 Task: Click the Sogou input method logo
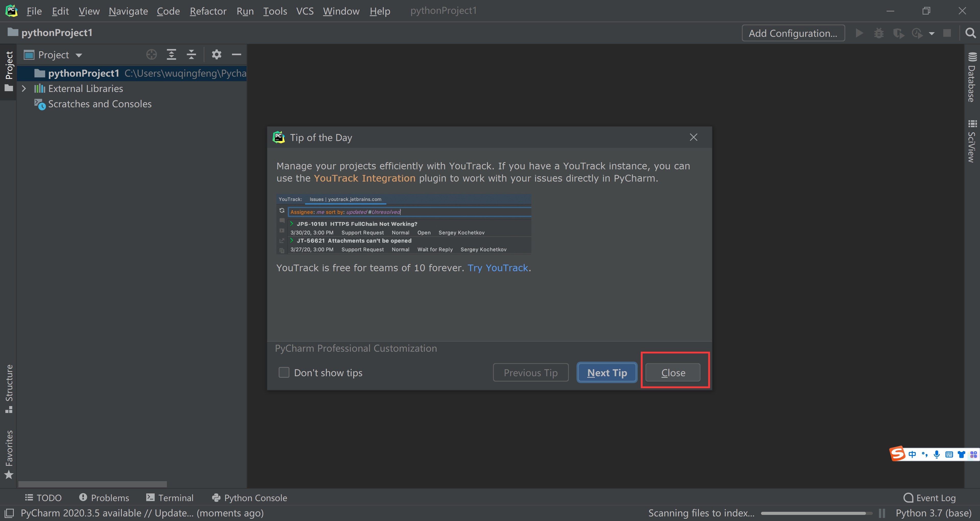pos(897,454)
